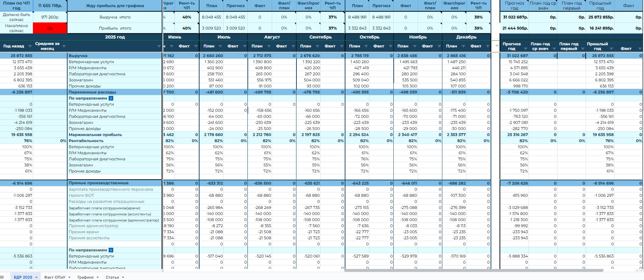The width and height of the screenshot is (644, 280).
Task: Open all sheets list menu
Action: (2, 277)
